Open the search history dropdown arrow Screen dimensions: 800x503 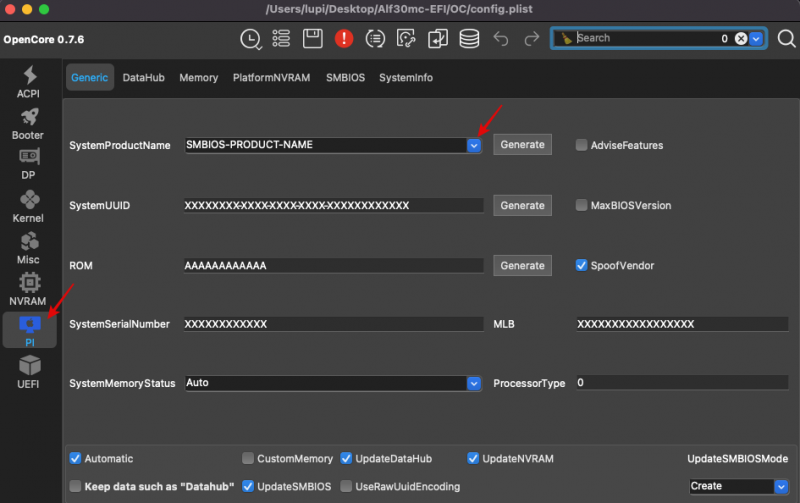point(756,38)
